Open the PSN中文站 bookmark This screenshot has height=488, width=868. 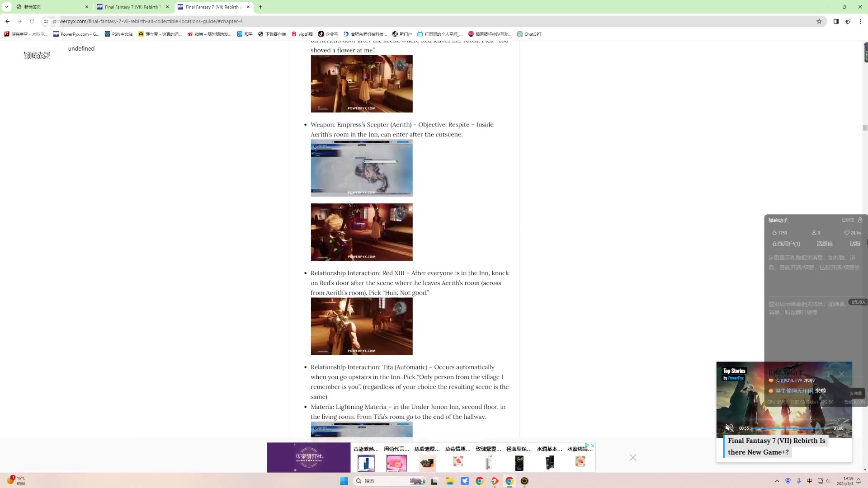coord(118,34)
